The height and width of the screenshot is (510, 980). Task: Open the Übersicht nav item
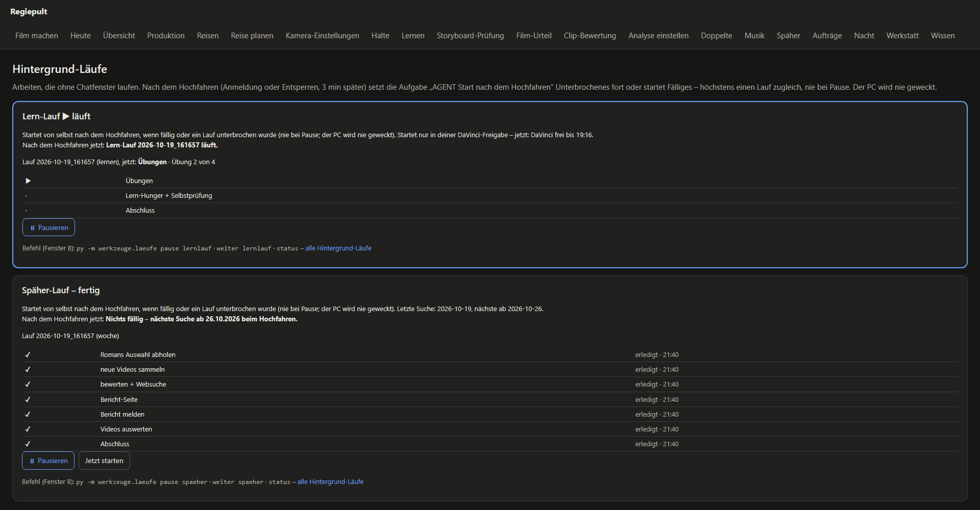[119, 36]
